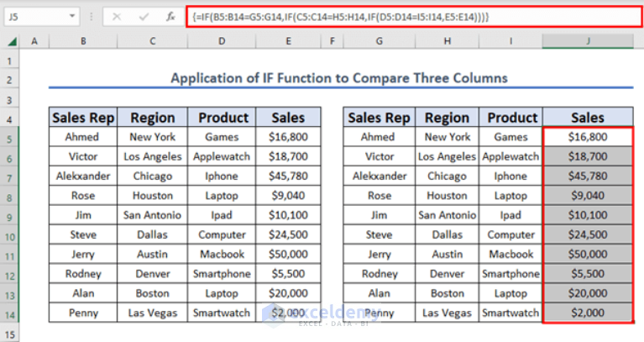
Task: Click 'Denver' in column H
Action: pos(447,274)
